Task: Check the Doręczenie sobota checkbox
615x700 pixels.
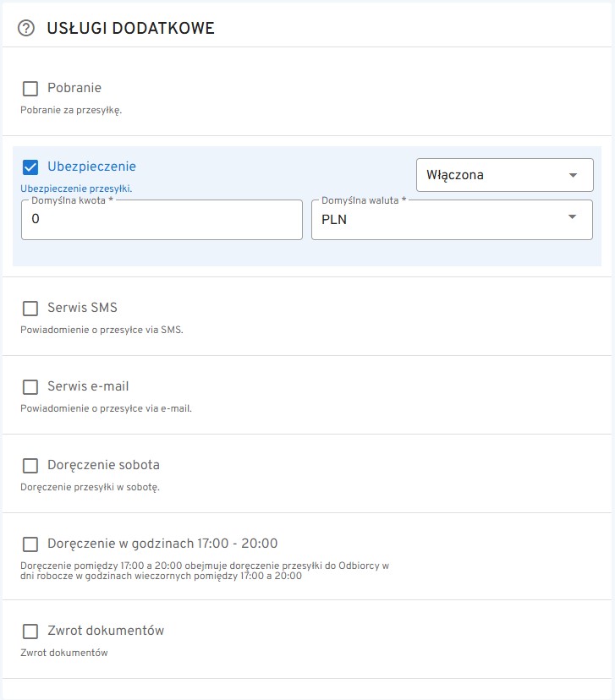Action: [x=30, y=465]
